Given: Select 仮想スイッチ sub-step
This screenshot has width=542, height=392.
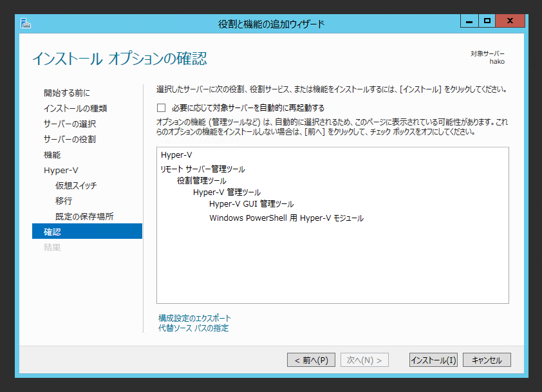Looking at the screenshot, I should coord(76,185).
